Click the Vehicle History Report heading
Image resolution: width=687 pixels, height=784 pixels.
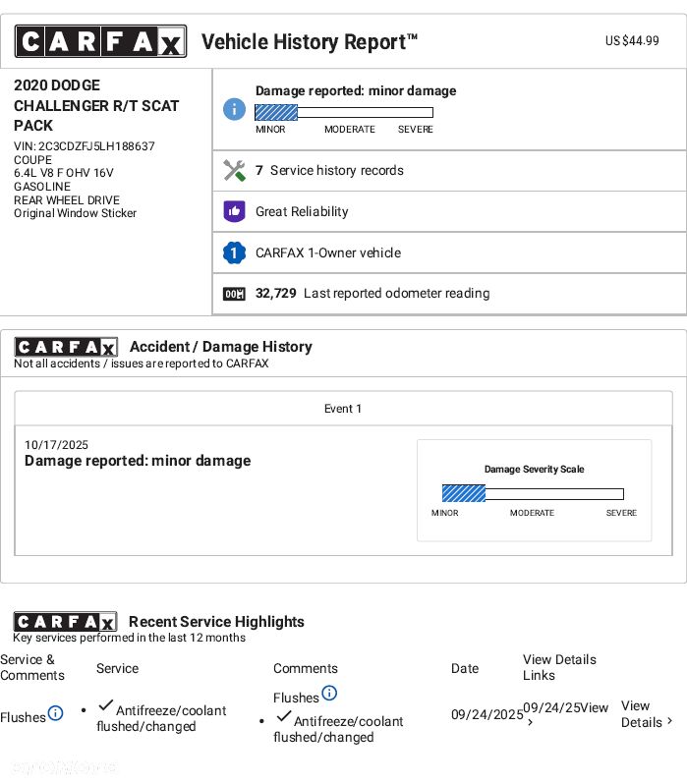coord(310,42)
